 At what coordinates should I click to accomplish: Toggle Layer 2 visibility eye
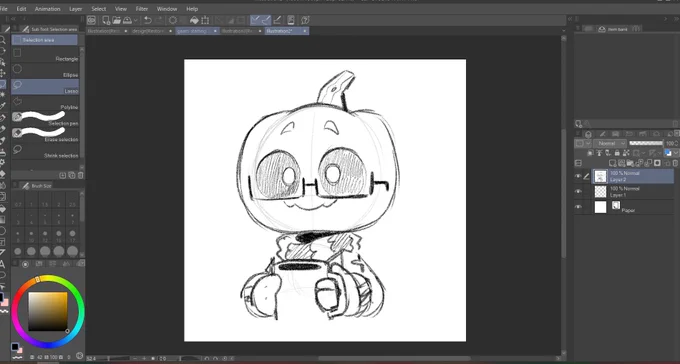click(578, 176)
